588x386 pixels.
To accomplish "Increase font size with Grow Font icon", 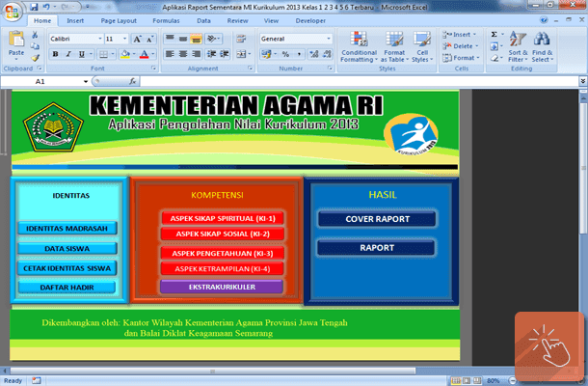I will 137,39.
